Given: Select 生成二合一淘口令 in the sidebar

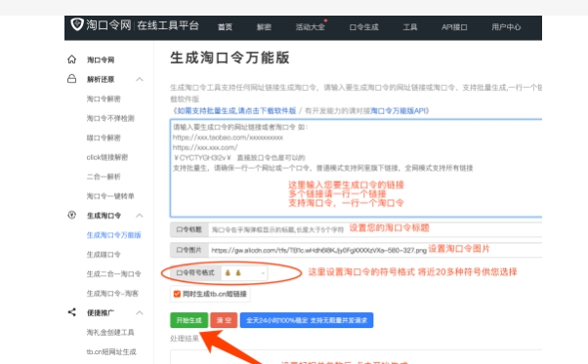Looking at the screenshot, I should 113,274.
